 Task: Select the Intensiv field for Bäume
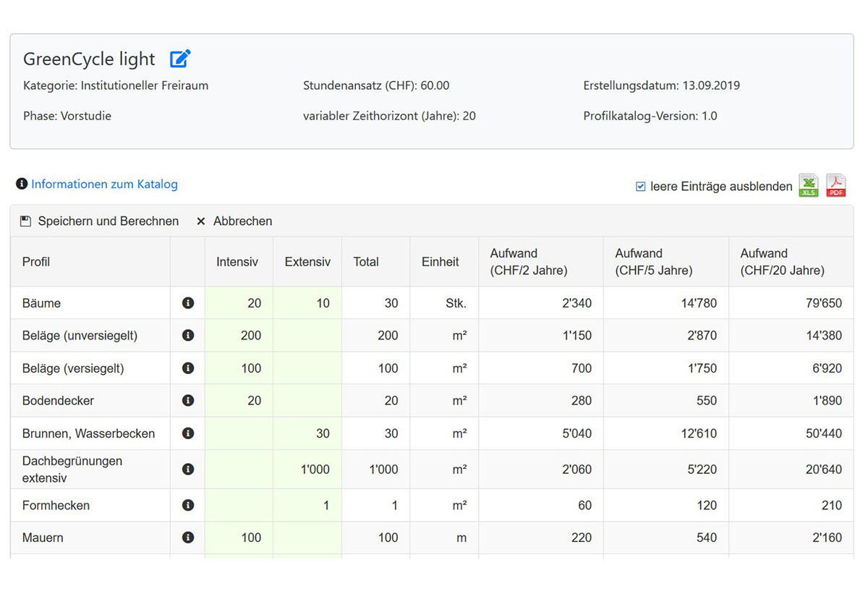(x=239, y=303)
